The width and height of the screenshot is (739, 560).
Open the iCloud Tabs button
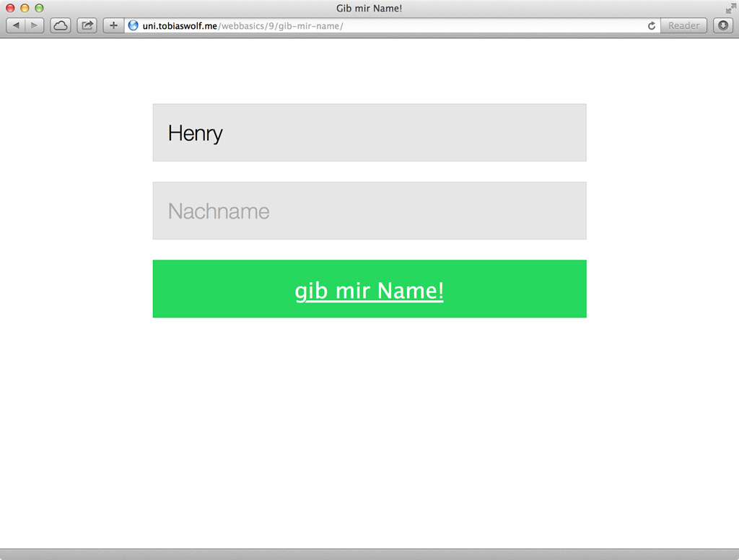point(60,26)
